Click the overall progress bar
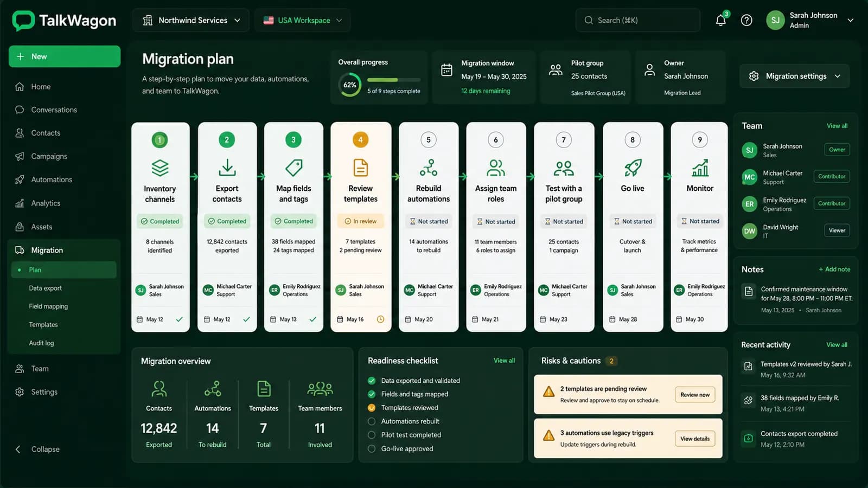 tap(394, 80)
